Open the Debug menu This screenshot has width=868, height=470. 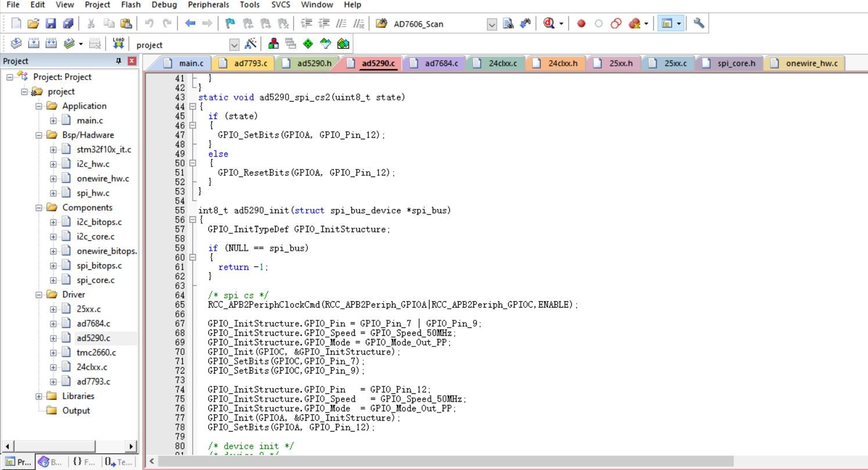pos(164,5)
